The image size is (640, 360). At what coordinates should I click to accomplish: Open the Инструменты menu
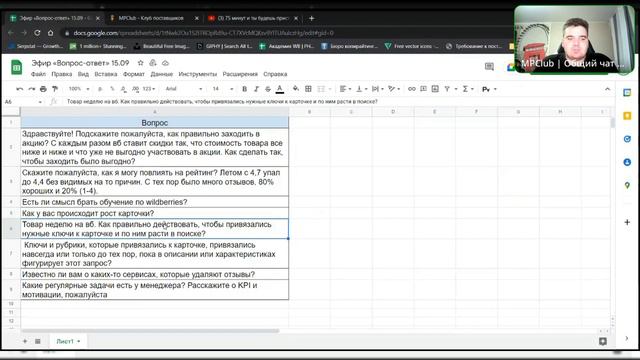point(198,74)
